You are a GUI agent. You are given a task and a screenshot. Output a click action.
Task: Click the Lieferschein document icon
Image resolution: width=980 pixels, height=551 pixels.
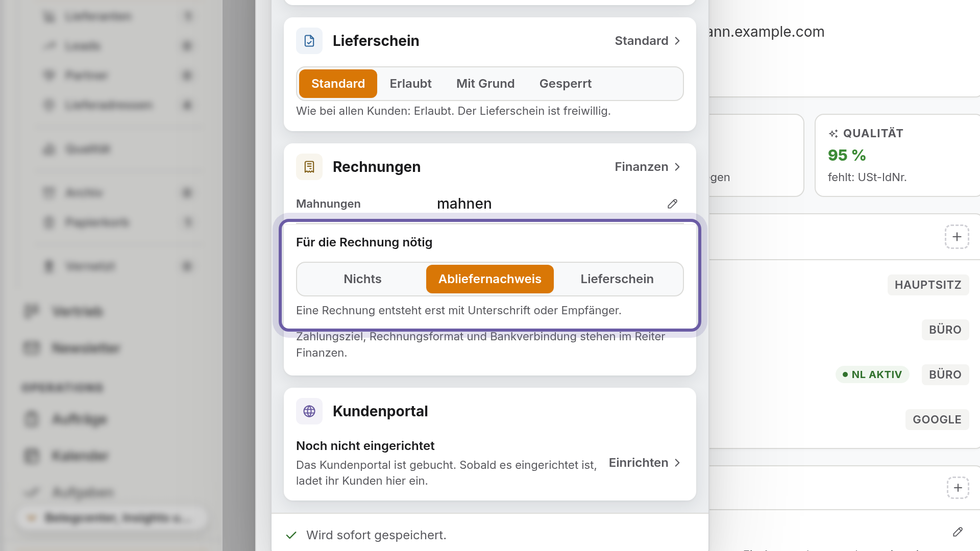tap(309, 41)
